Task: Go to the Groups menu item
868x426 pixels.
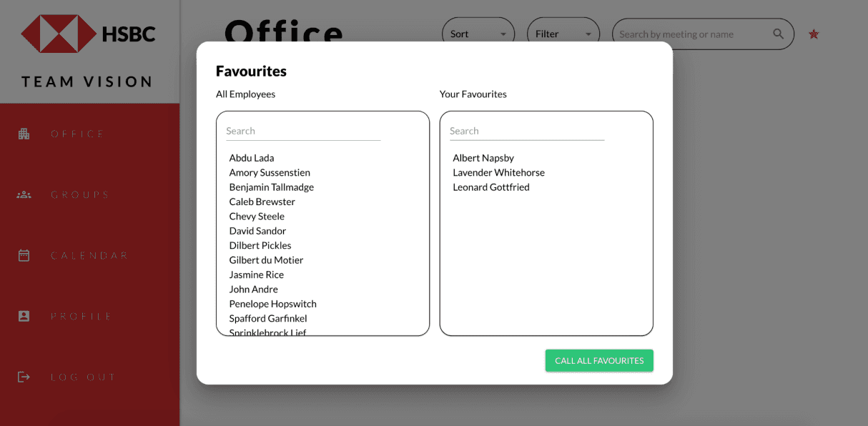Action: click(80, 194)
